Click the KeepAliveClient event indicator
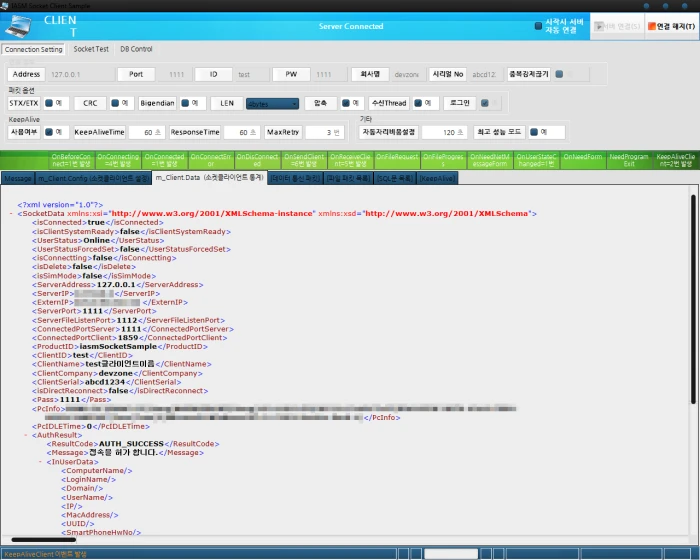700x560 pixels. click(675, 160)
